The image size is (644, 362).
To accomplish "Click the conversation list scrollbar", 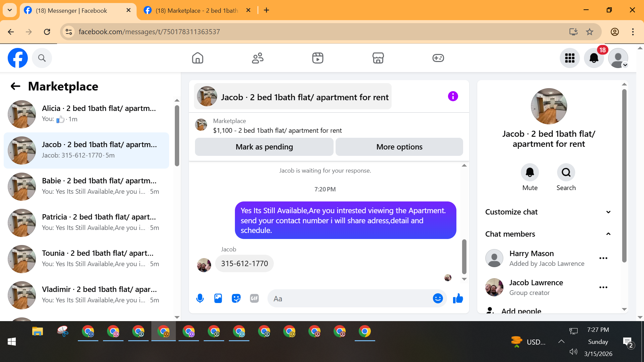I will coord(177,136).
